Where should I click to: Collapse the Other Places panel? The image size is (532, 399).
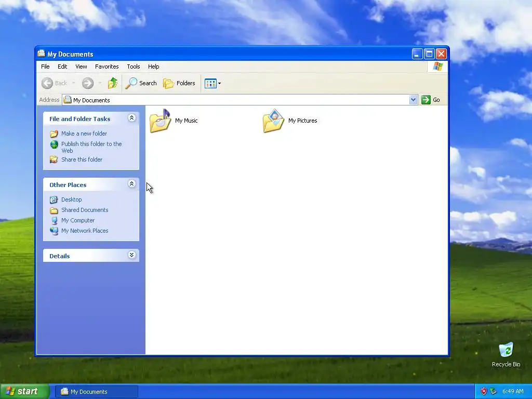pos(131,184)
